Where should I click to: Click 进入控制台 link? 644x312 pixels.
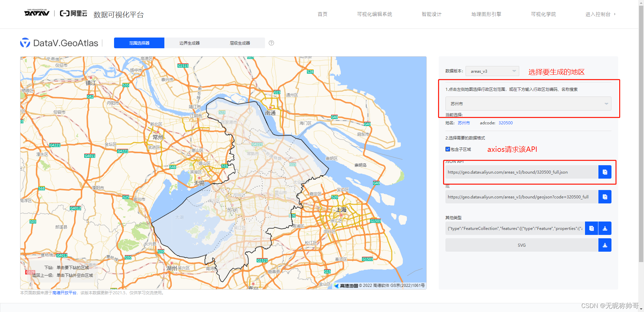tap(600, 14)
